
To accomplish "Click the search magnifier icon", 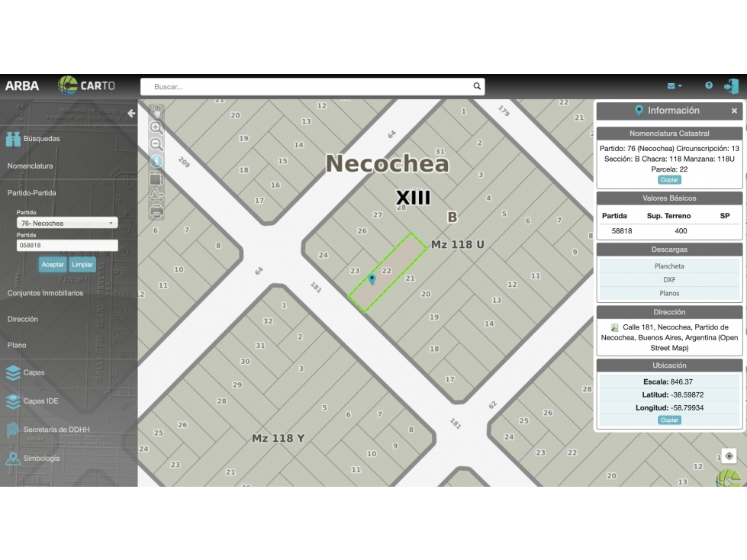I will 477,86.
